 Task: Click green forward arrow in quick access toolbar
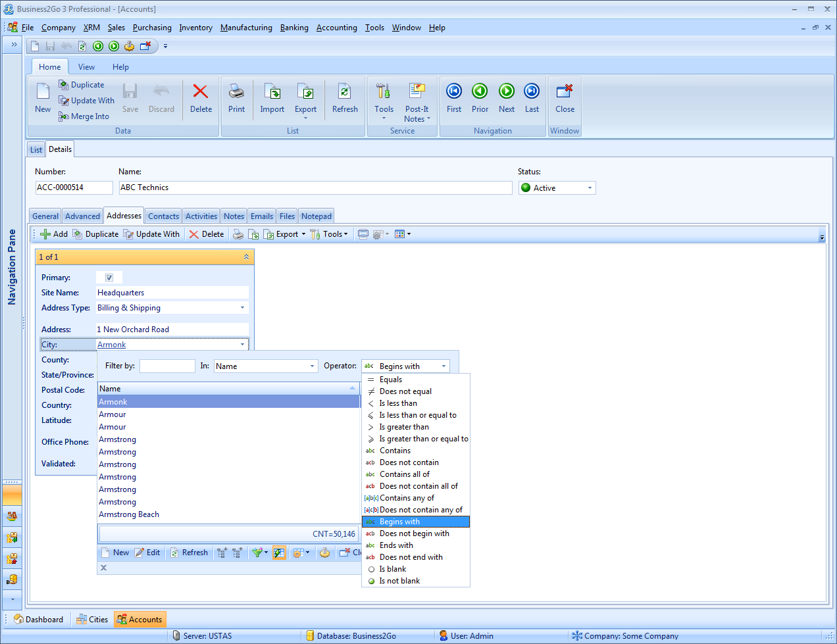coord(114,46)
